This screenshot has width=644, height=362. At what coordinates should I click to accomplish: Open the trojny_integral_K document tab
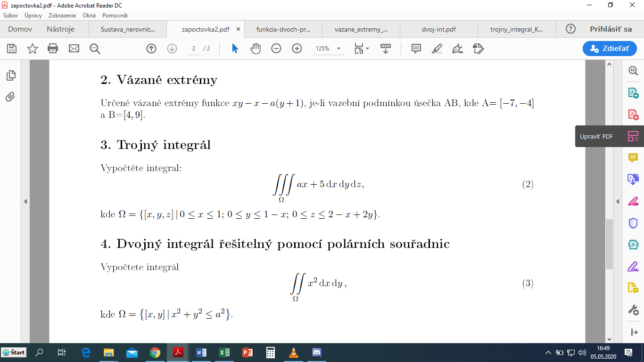tap(516, 29)
